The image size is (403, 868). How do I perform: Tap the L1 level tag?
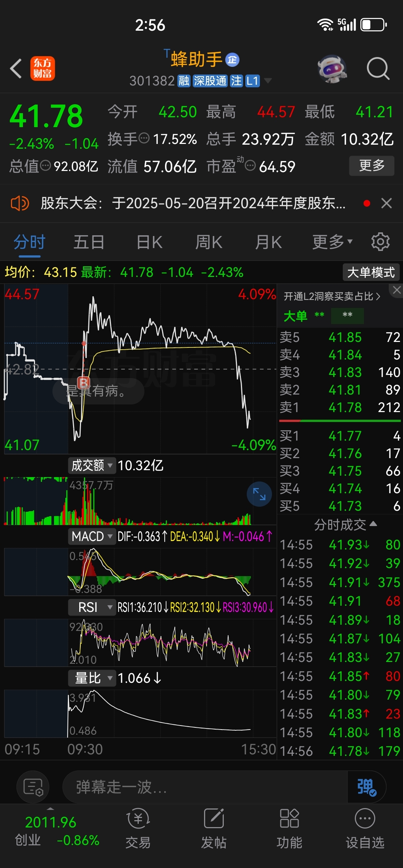point(252,81)
